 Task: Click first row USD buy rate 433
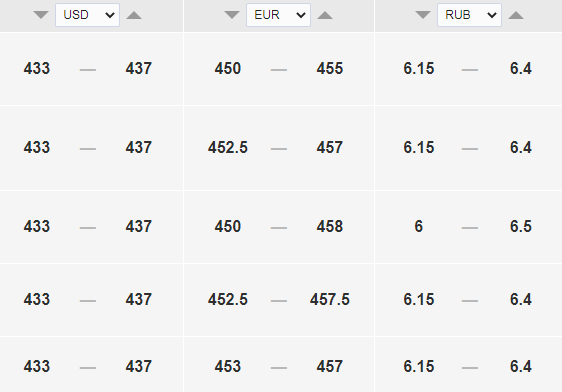tap(37, 68)
